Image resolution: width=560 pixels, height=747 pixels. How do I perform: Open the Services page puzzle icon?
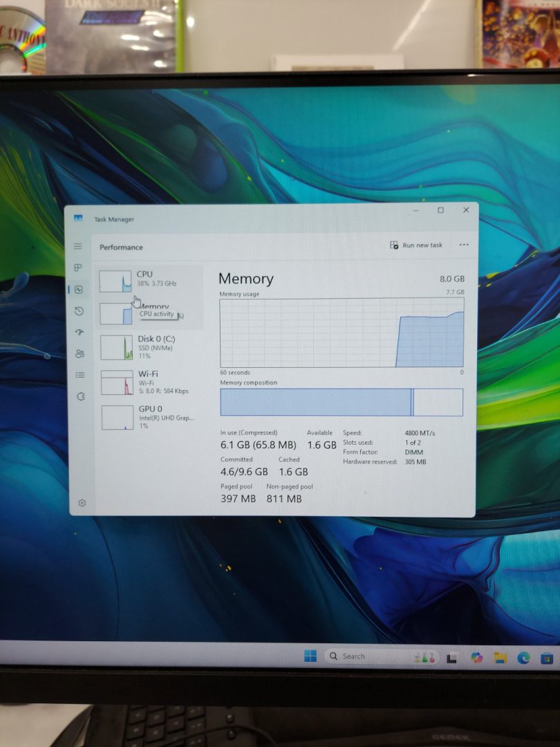pyautogui.click(x=80, y=397)
